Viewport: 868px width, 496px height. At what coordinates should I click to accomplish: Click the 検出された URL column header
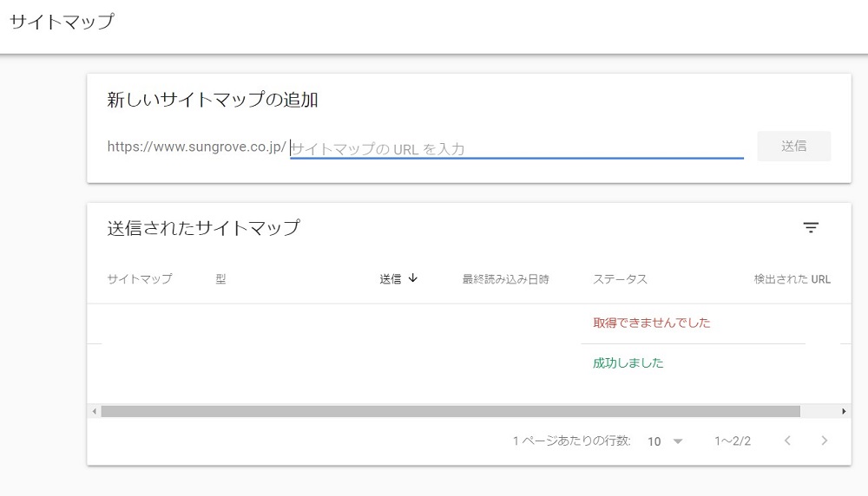(x=792, y=279)
